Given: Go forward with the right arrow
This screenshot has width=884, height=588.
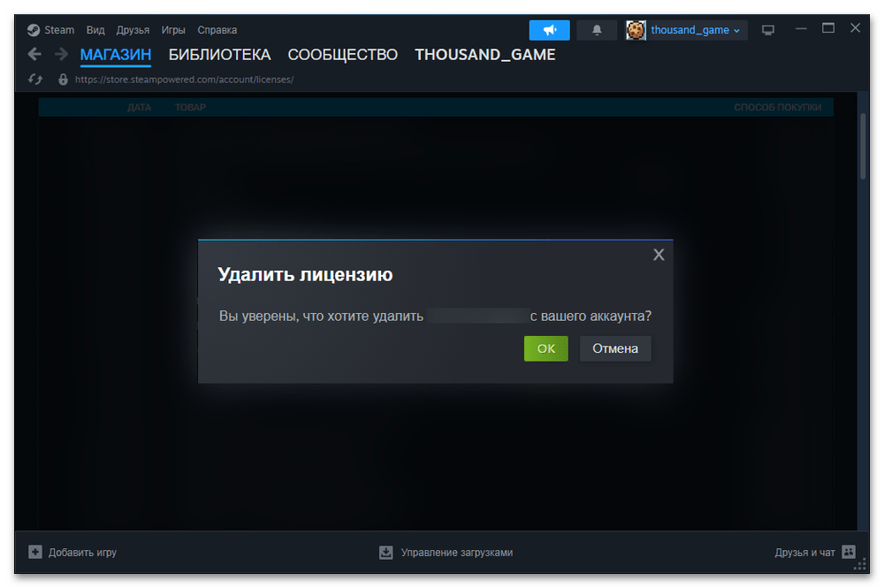Looking at the screenshot, I should [61, 55].
